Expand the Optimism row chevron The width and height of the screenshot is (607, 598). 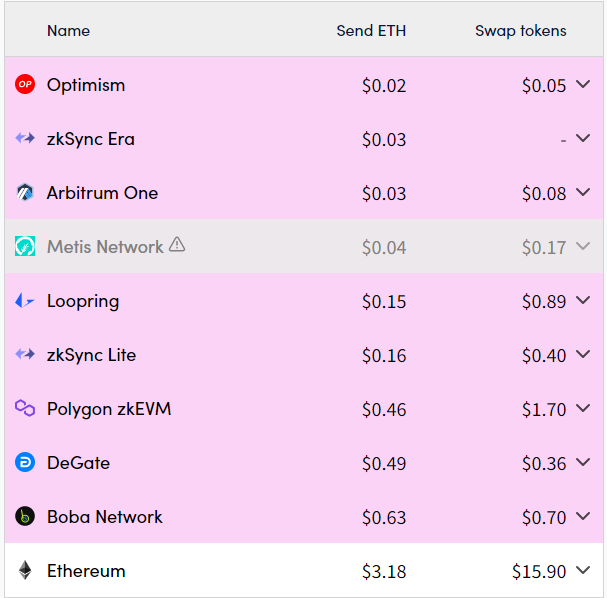click(583, 84)
